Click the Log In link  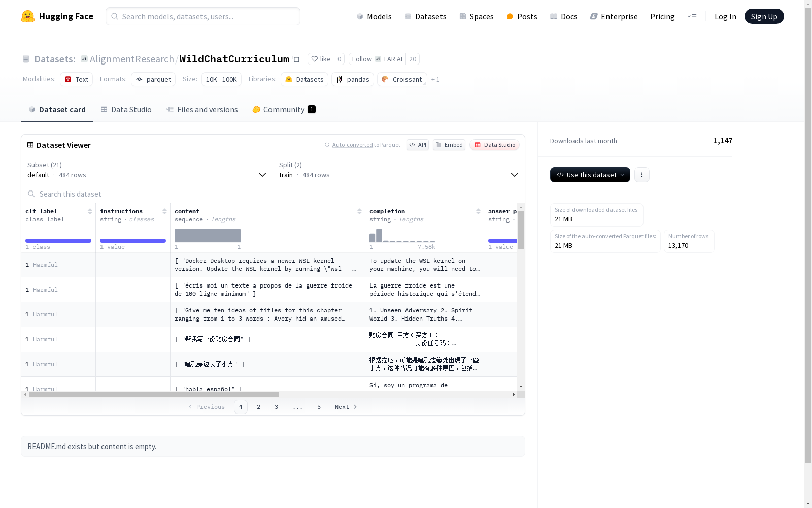pyautogui.click(x=725, y=16)
